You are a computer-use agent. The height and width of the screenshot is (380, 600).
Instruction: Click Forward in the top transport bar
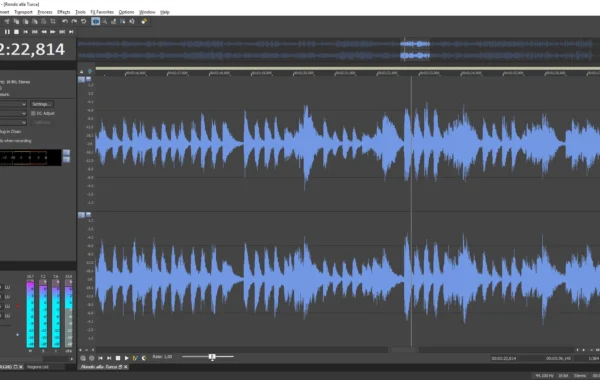52,32
